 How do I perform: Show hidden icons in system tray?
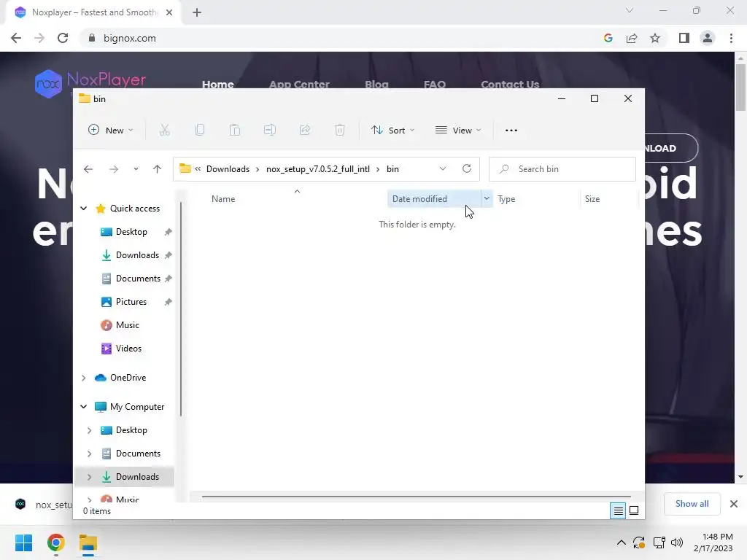tap(622, 542)
